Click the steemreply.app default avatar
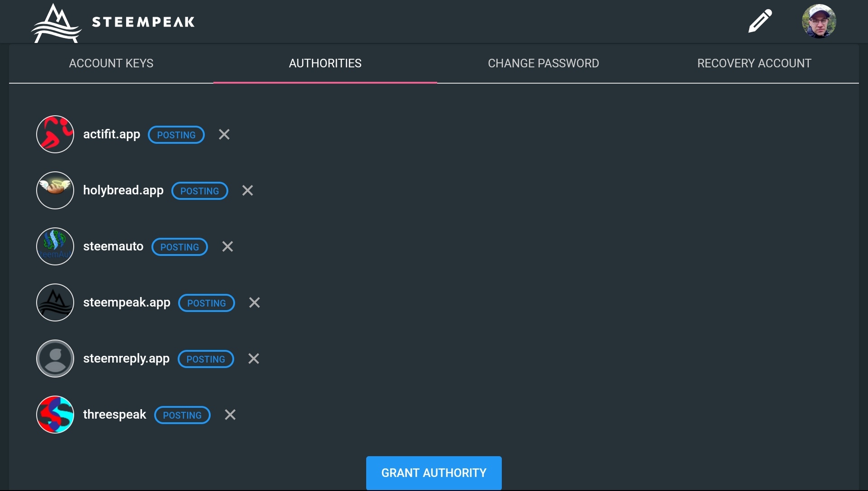868x491 pixels. [55, 359]
